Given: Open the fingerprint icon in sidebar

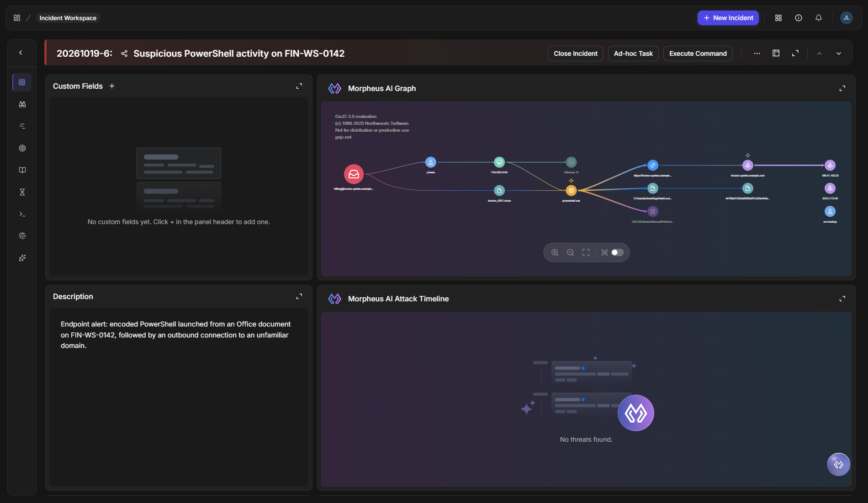Looking at the screenshot, I should pyautogui.click(x=22, y=236).
